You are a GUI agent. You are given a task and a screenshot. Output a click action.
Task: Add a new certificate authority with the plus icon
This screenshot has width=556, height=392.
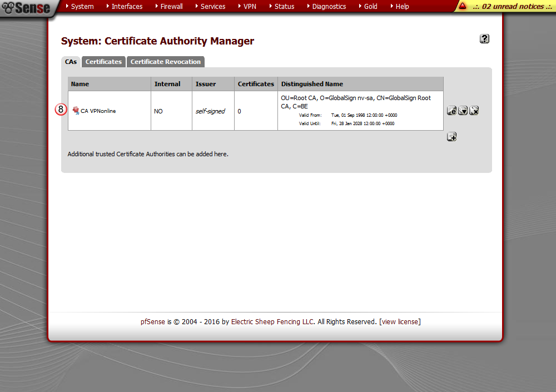(451, 137)
